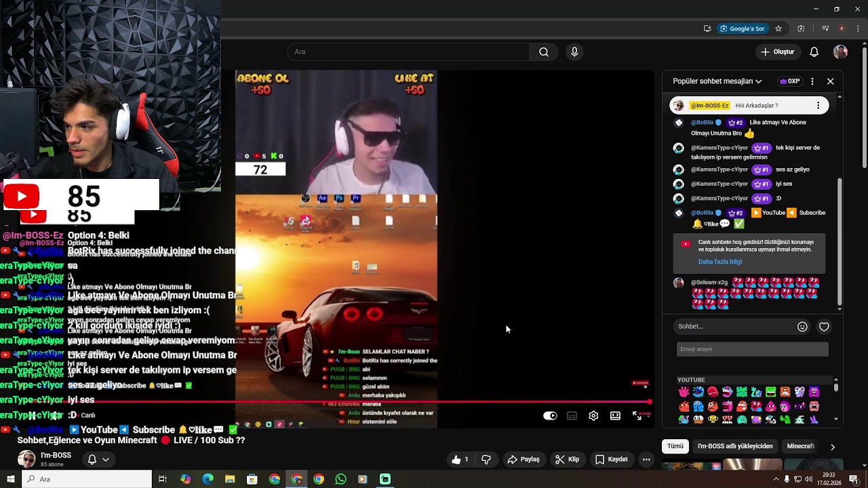This screenshot has width=868, height=488.
Task: View the 0XP points badge
Action: [x=790, y=81]
